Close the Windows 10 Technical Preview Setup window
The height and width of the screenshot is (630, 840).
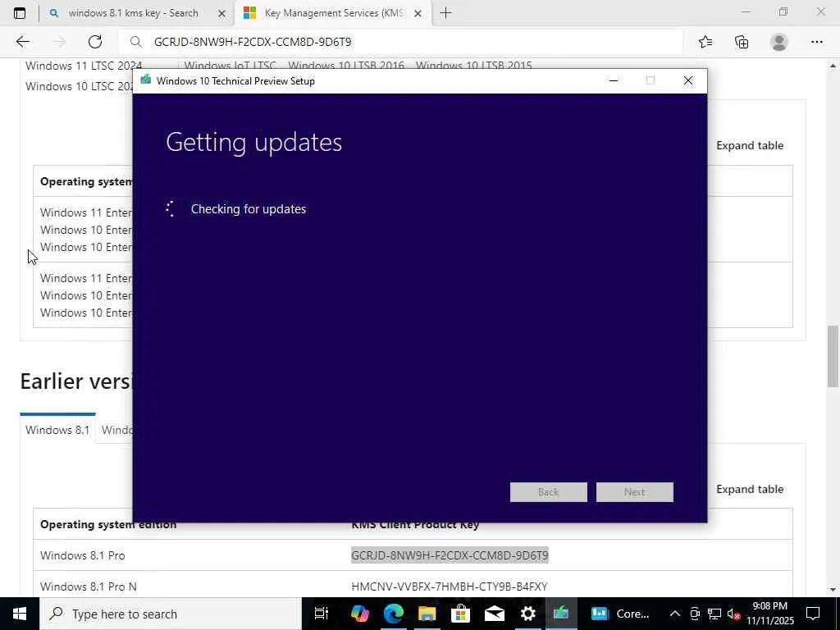tap(688, 80)
